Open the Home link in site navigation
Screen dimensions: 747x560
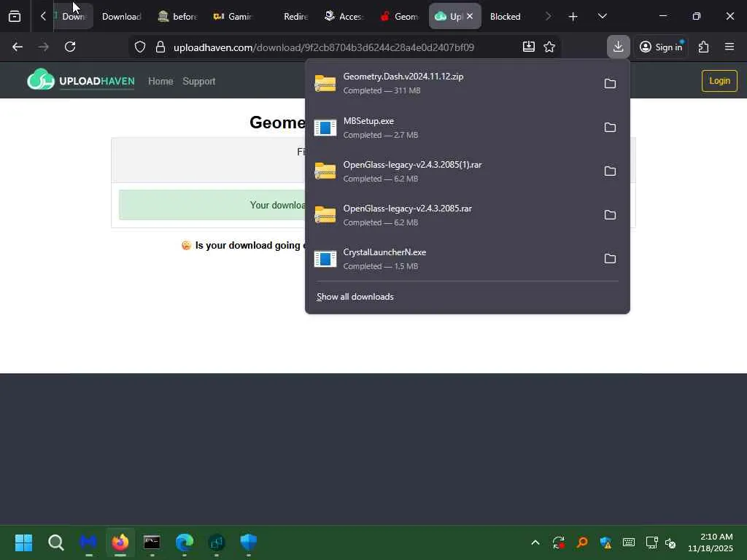(x=160, y=82)
